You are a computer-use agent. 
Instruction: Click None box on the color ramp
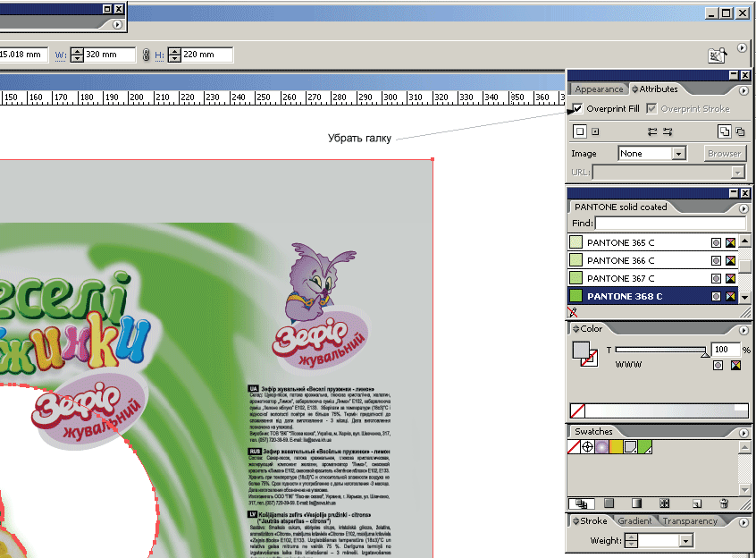577,411
